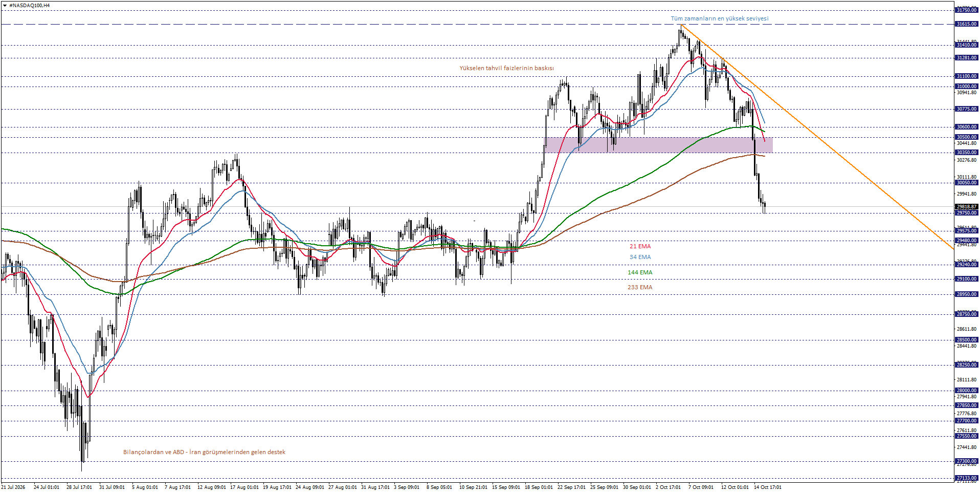Click the '18 Sep 01:01' time axis label
The height and width of the screenshot is (493, 980).
pyautogui.click(x=539, y=487)
